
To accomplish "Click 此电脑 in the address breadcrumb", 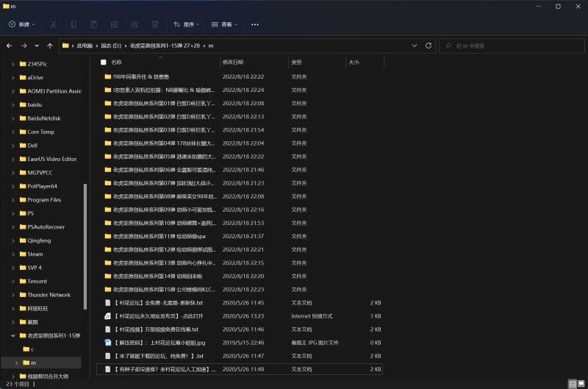I will [x=85, y=46].
